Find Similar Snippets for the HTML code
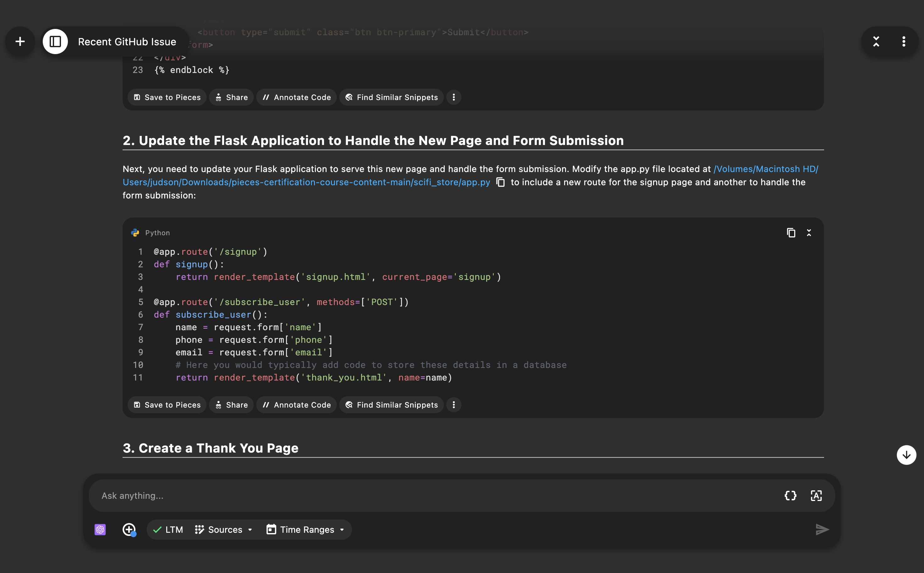The image size is (924, 573). point(392,97)
